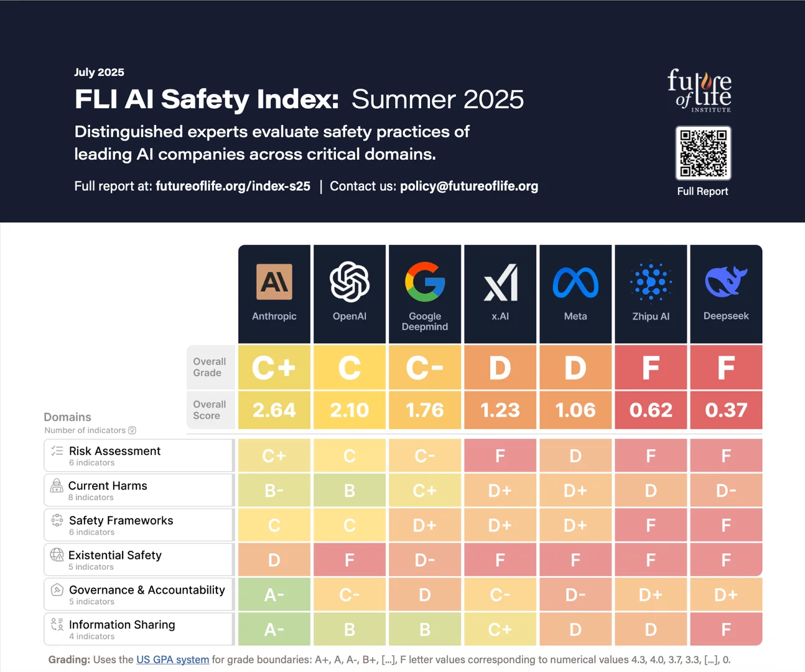Click the Google Deepmind logo

pyautogui.click(x=425, y=281)
